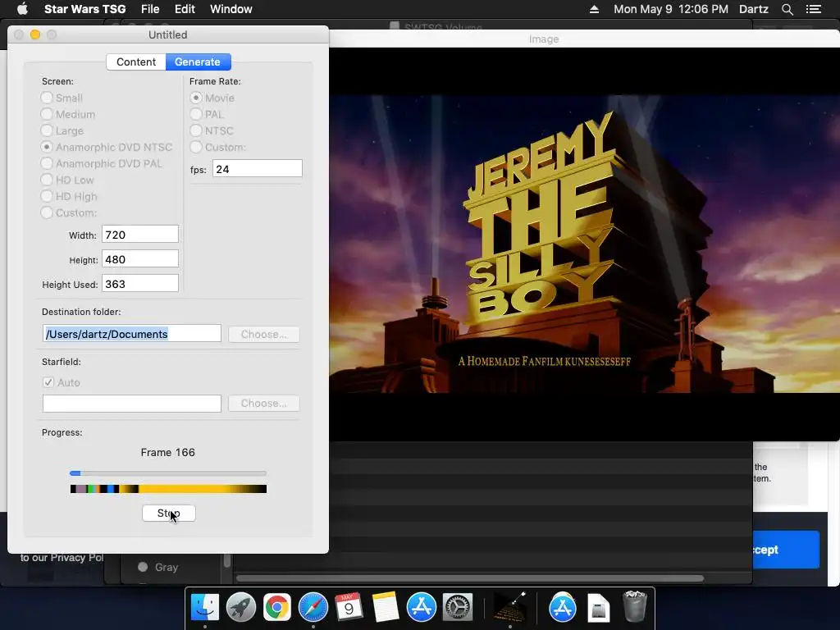Screen dimensions: 840x630
Task: Click the clock reading 12:06 PM
Action: coord(703,9)
